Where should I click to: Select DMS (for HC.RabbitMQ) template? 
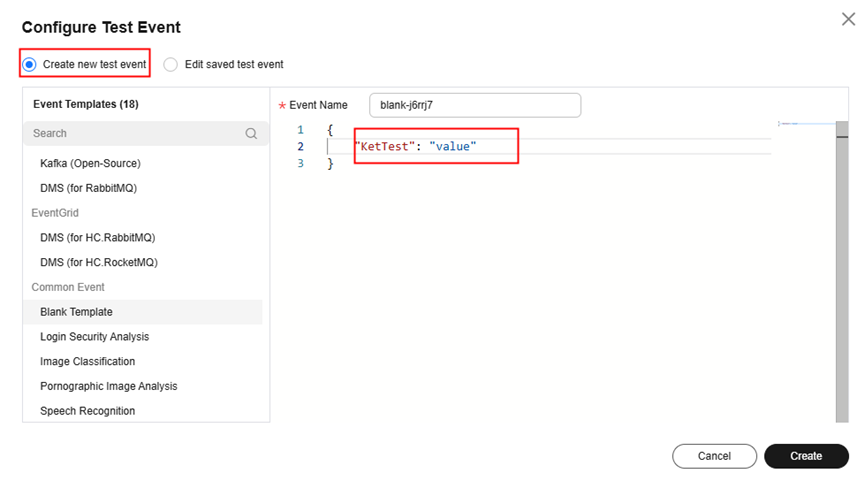(98, 238)
